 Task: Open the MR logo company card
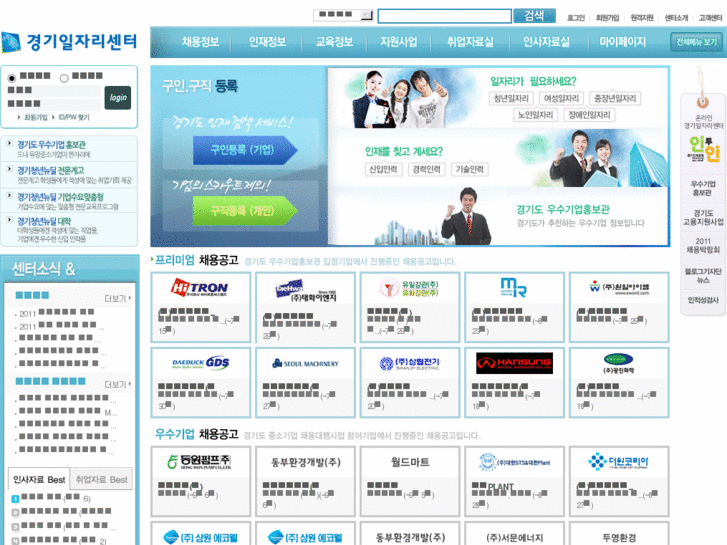click(514, 308)
